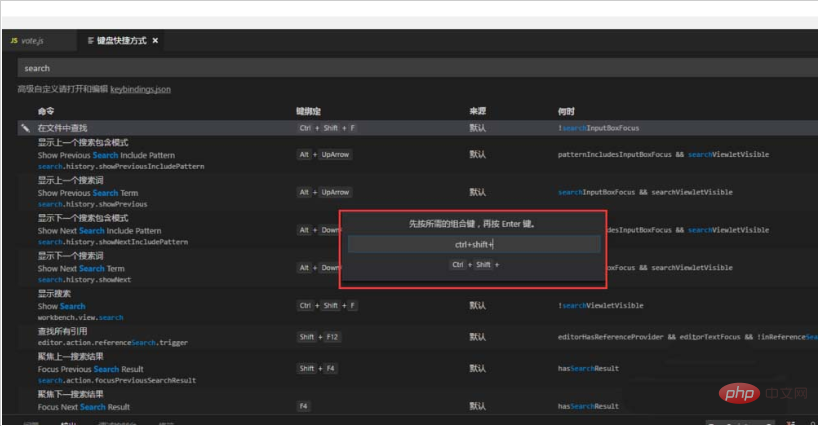This screenshot has height=426, width=818.
Task: Open the keybindings.json link
Action: point(140,89)
